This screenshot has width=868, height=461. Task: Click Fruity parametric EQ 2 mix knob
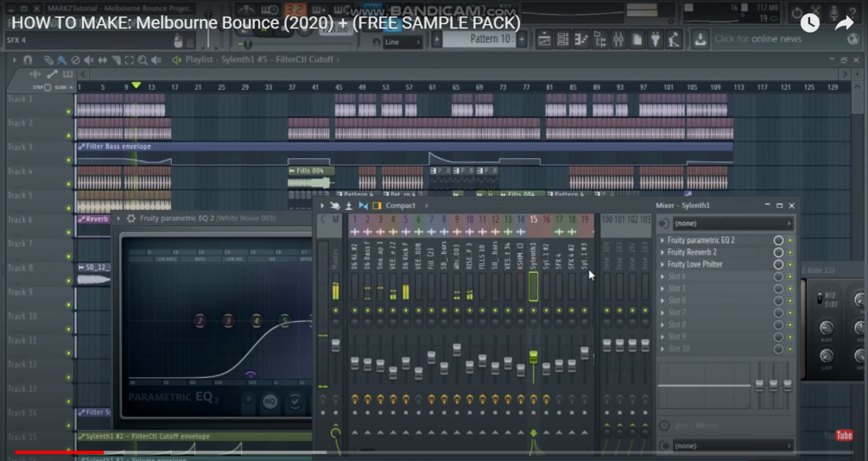click(778, 240)
